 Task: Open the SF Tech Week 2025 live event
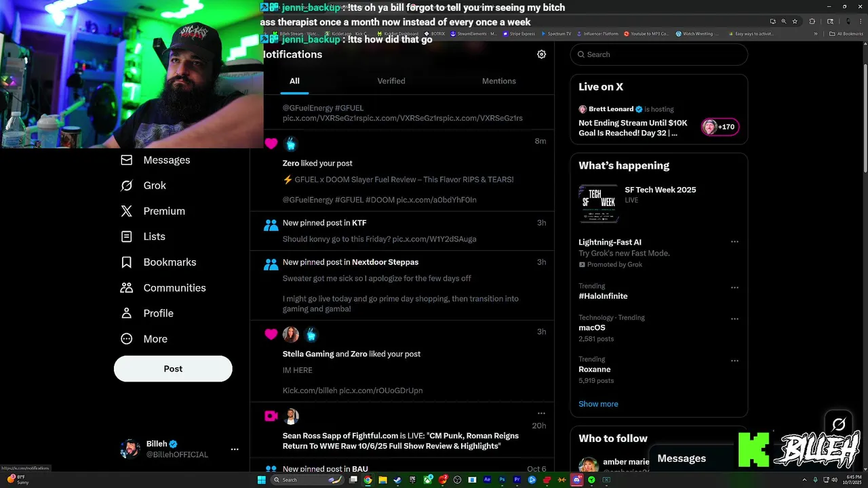click(658, 203)
